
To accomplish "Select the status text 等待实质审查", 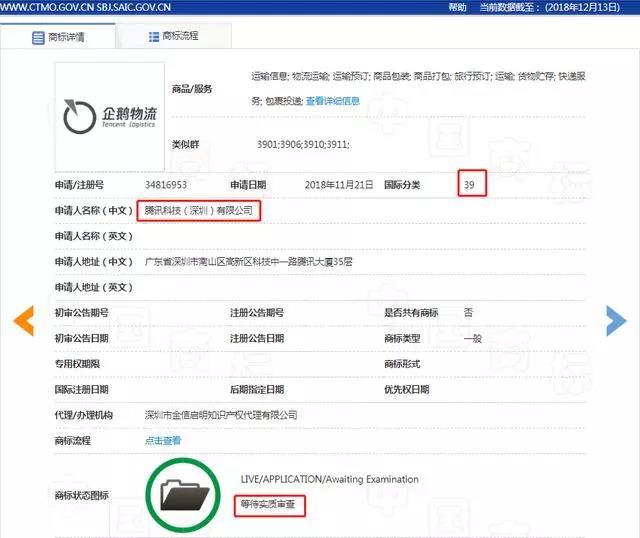I will (268, 505).
